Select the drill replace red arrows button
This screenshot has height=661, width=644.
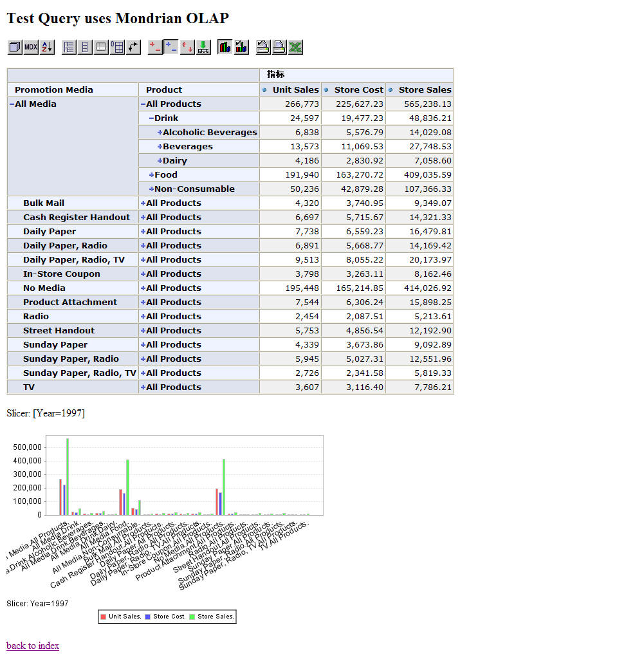coord(187,47)
